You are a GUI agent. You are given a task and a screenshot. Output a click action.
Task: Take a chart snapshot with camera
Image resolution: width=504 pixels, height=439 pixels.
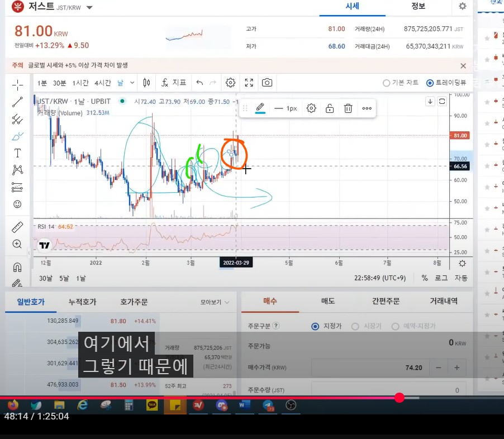point(267,83)
